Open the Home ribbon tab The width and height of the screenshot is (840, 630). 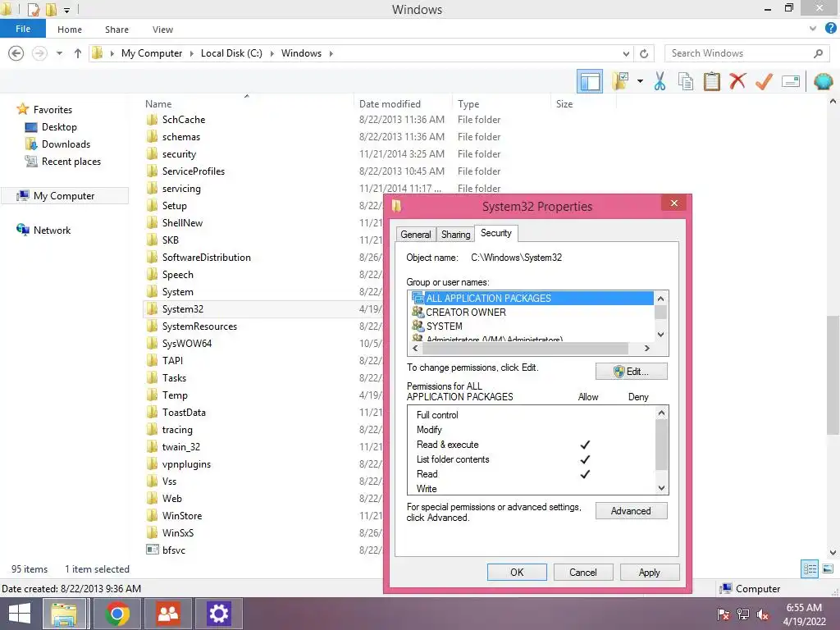(70, 30)
